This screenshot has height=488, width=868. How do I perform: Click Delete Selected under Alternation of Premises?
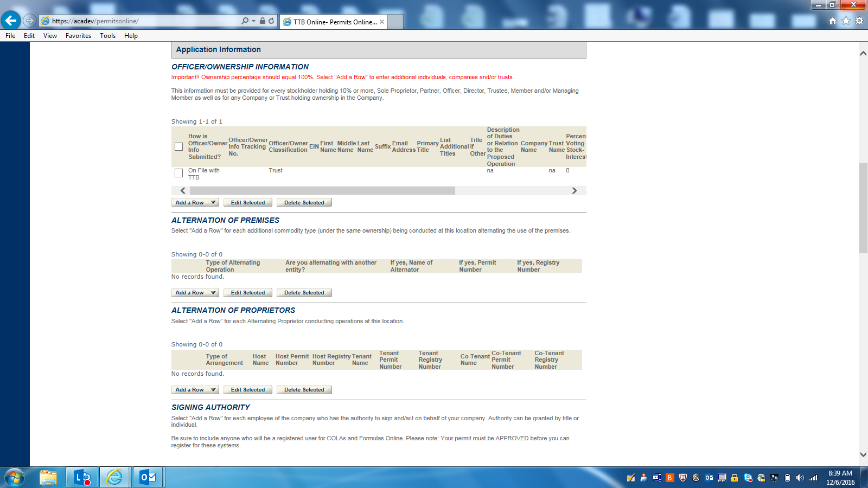304,293
